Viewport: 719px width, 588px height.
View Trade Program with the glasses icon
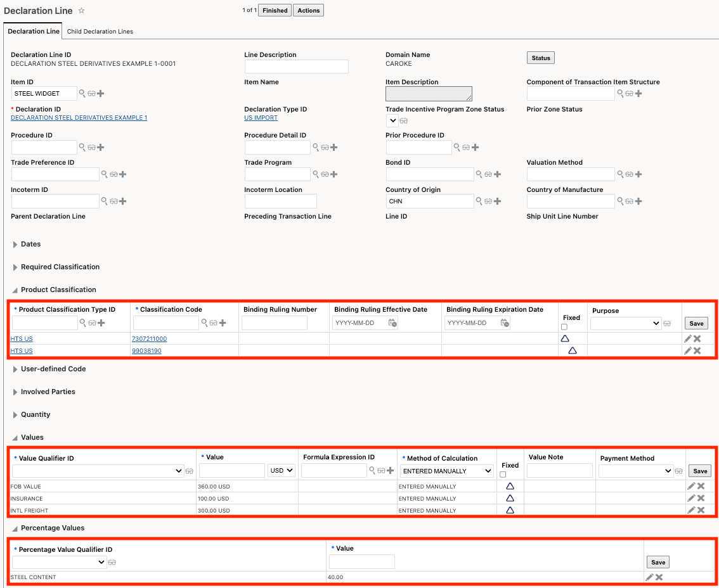click(x=325, y=174)
